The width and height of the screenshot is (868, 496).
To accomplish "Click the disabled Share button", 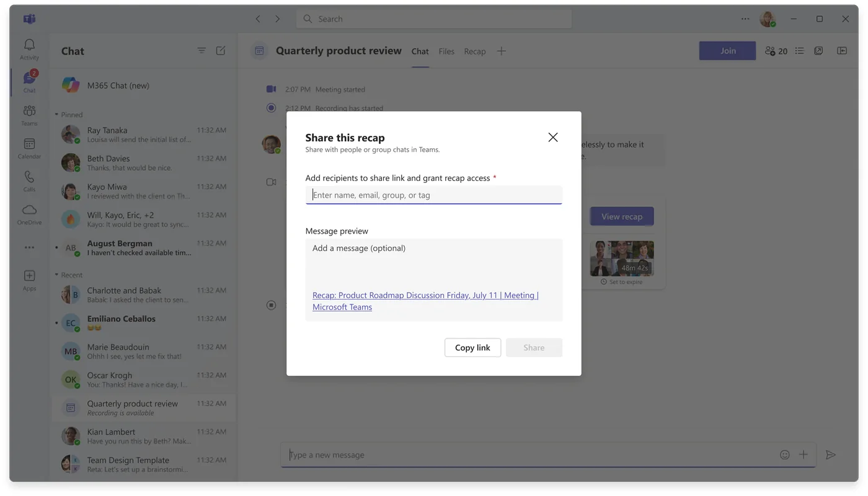I will click(534, 347).
